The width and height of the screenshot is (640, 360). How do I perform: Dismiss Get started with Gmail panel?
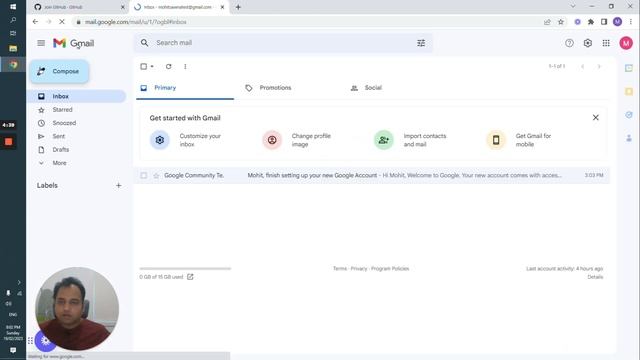tap(596, 118)
